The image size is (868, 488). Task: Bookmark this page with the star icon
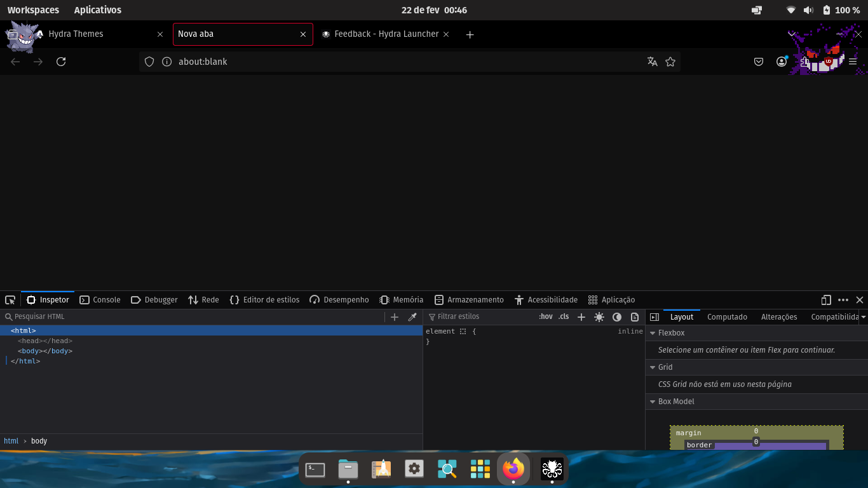670,62
